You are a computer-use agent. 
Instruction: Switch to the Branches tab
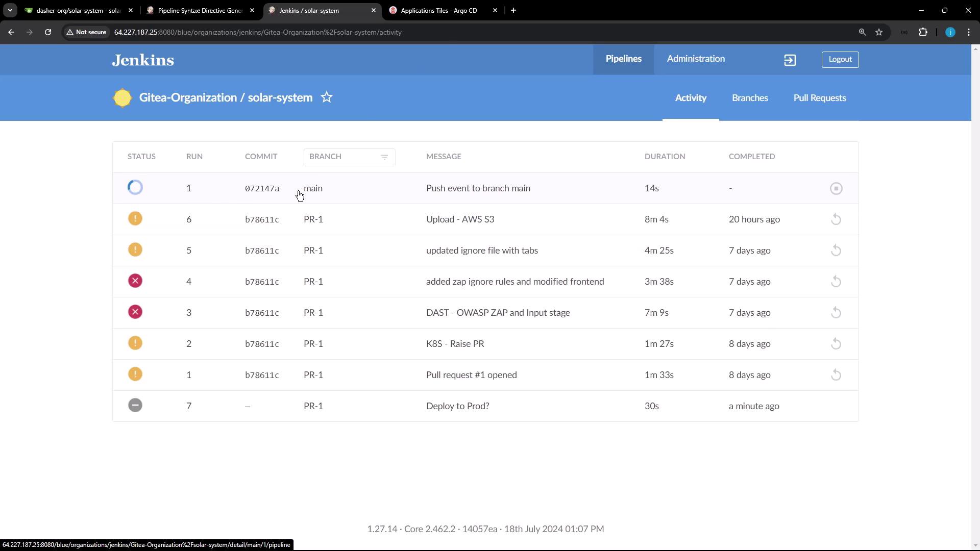point(749,98)
